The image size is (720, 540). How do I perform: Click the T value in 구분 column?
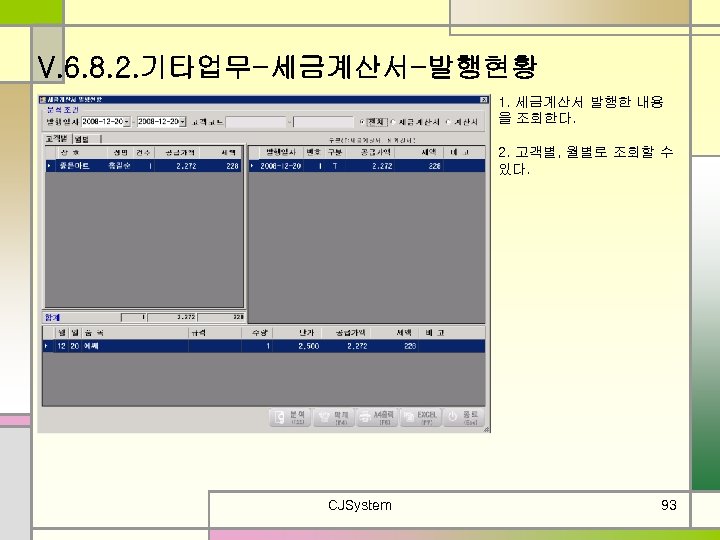pyautogui.click(x=335, y=166)
